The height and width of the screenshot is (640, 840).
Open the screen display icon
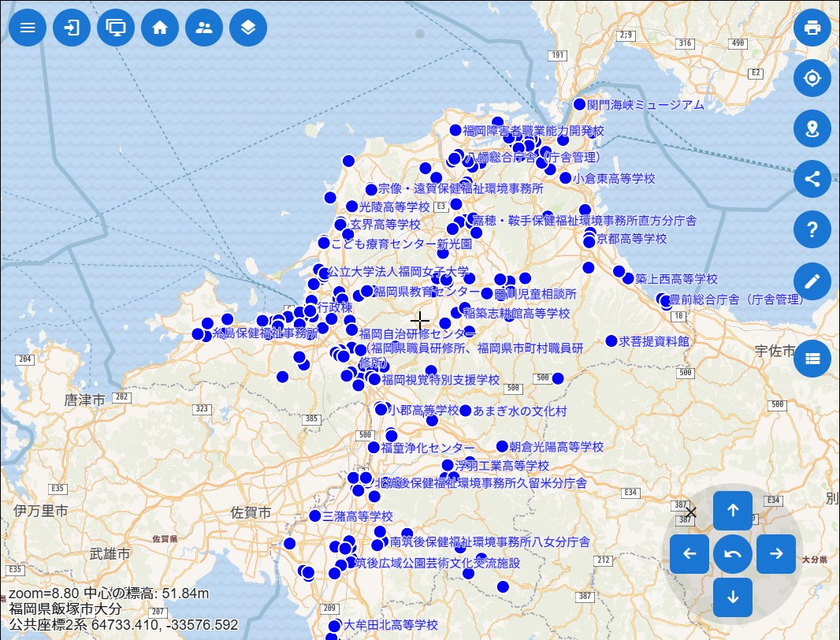(x=116, y=28)
